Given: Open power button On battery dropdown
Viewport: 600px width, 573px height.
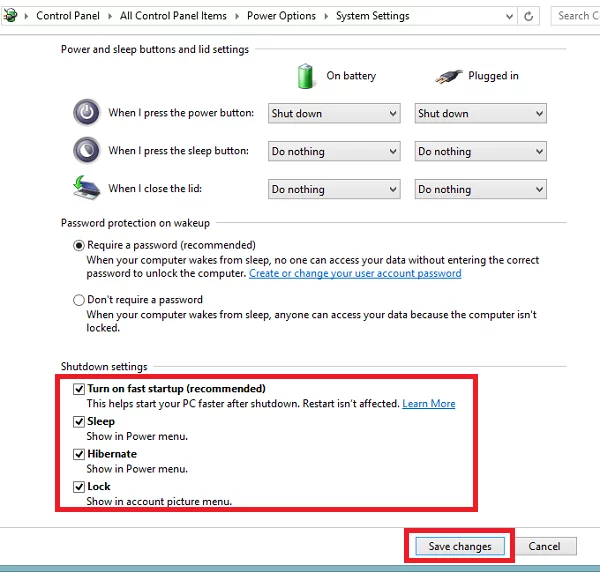Looking at the screenshot, I should (334, 114).
